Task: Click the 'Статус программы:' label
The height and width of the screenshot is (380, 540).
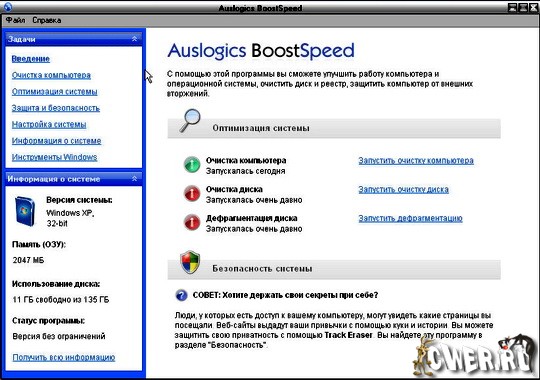Action: click(x=49, y=321)
